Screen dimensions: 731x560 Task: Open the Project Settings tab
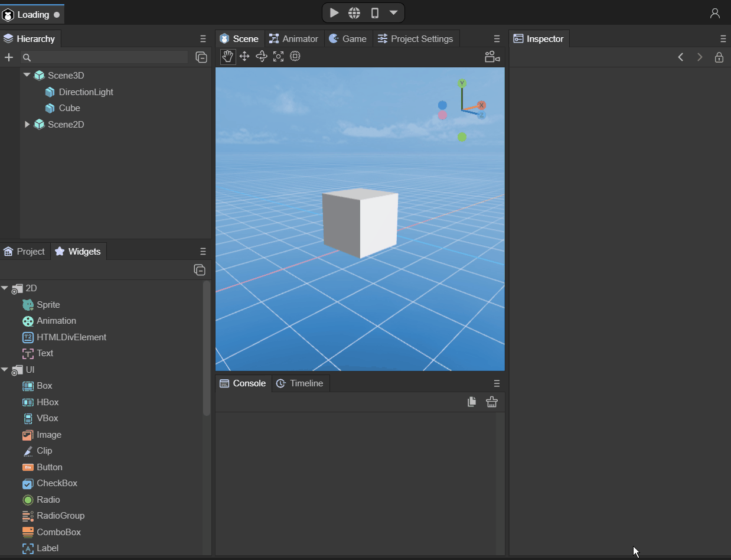pos(416,39)
